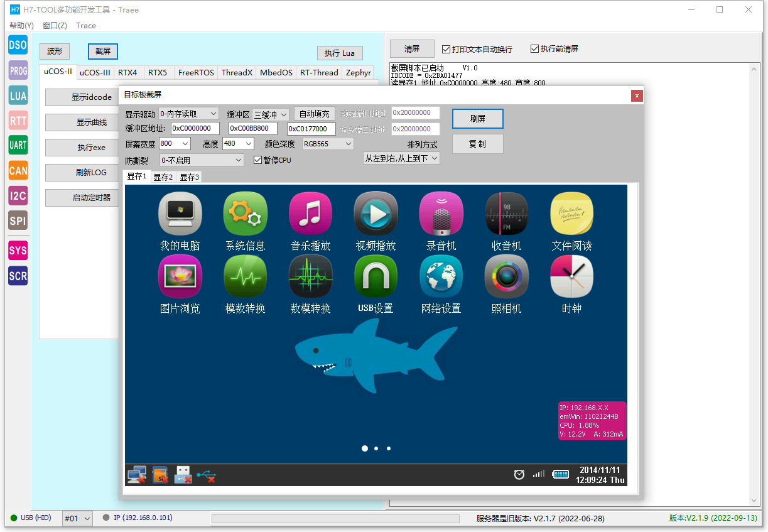Click the 复制 copy button
Image resolution: width=768 pixels, height=532 pixels.
click(x=477, y=144)
